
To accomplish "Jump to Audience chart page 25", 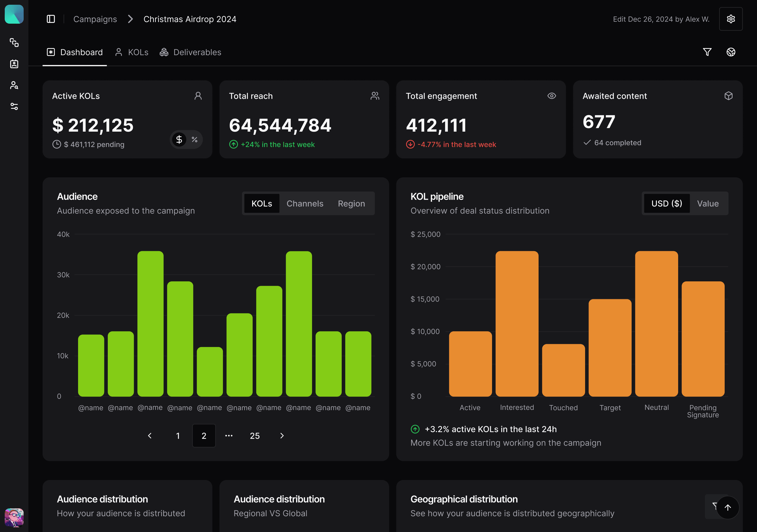I will (254, 436).
